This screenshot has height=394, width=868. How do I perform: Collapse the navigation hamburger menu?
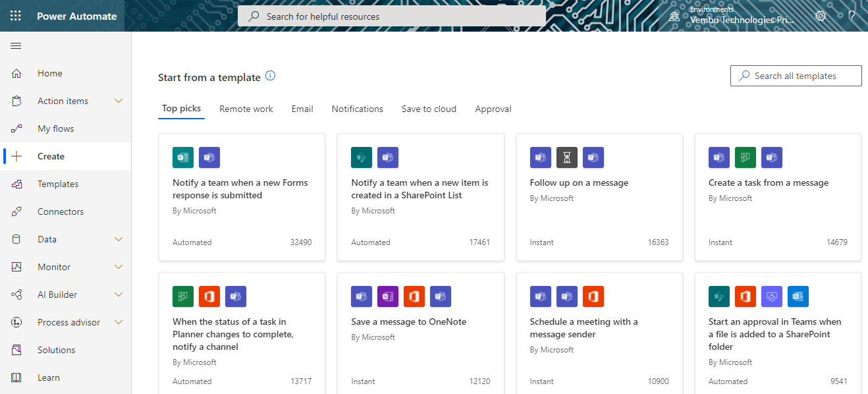[x=16, y=45]
